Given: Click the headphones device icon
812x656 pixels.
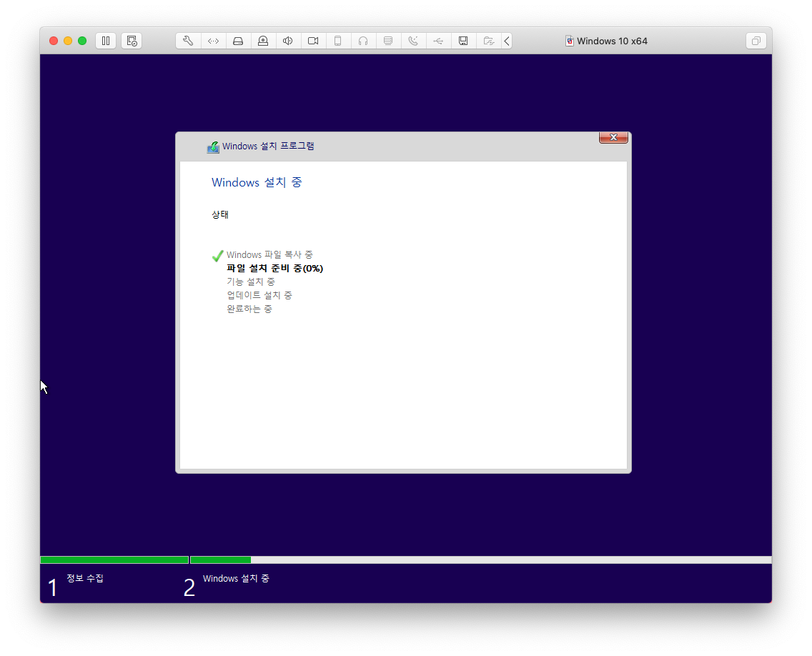Looking at the screenshot, I should pos(363,41).
